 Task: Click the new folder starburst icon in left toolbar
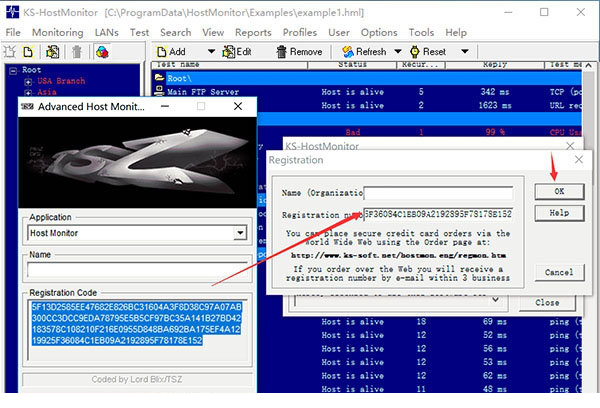click(10, 52)
